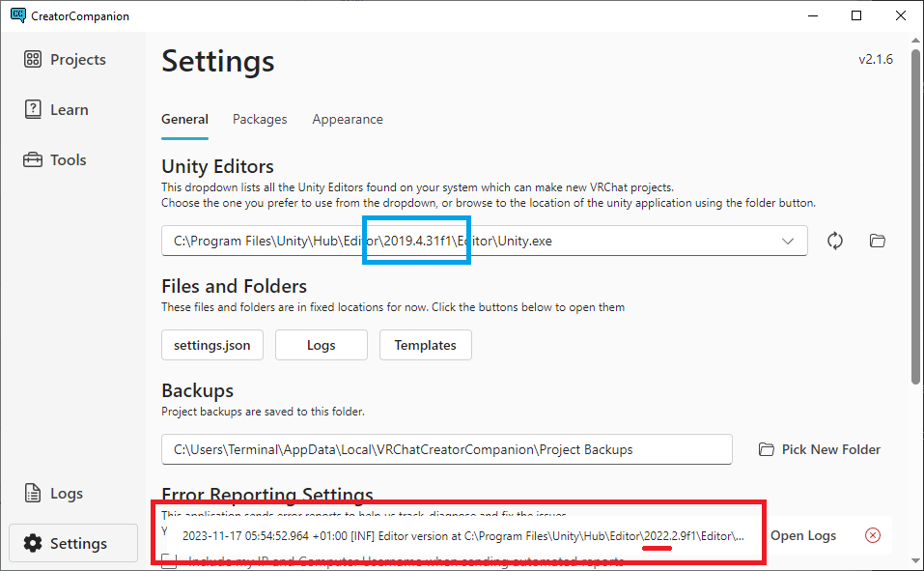
Task: Dismiss the log notification with the X icon
Action: [872, 534]
